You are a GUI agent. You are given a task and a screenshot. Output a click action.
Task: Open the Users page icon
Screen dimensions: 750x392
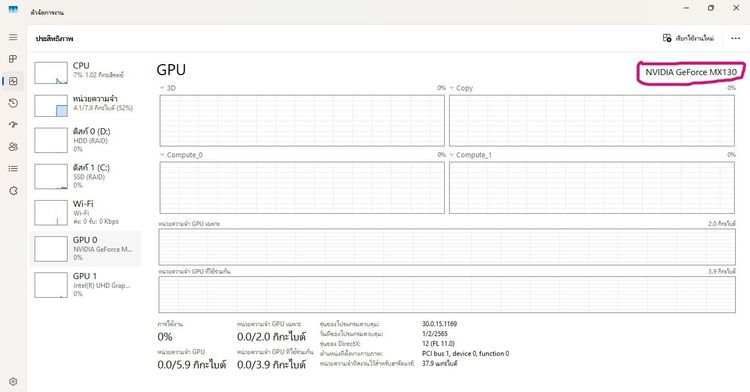(x=13, y=147)
